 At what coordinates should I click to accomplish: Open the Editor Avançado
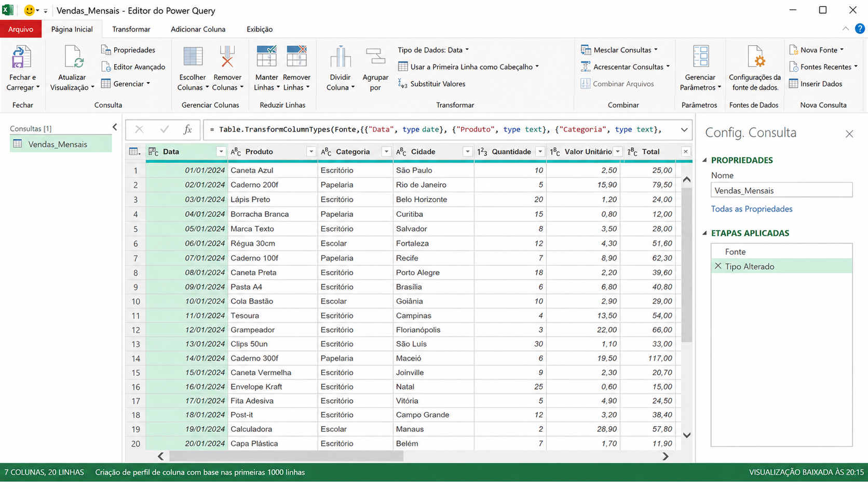point(133,67)
